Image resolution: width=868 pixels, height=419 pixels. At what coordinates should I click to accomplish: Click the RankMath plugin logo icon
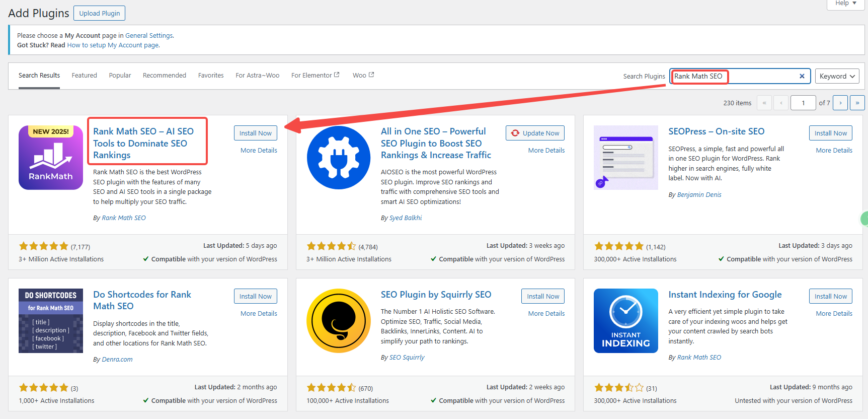point(51,158)
